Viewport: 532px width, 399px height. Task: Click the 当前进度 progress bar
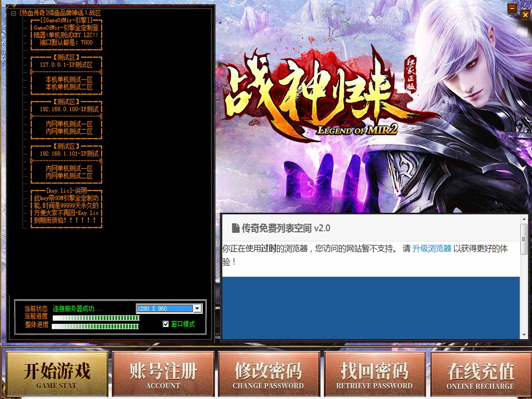(x=96, y=318)
